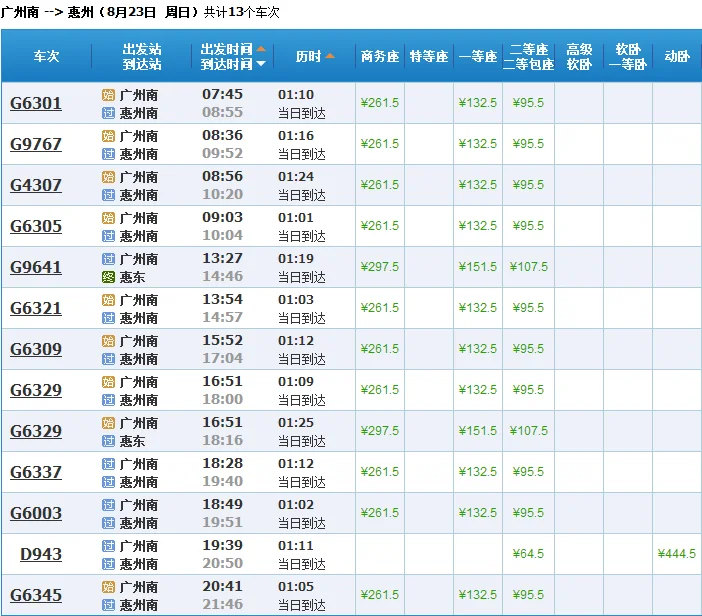Click the 始 origin icon in G6321 row
Image resolution: width=702 pixels, height=616 pixels.
point(108,300)
